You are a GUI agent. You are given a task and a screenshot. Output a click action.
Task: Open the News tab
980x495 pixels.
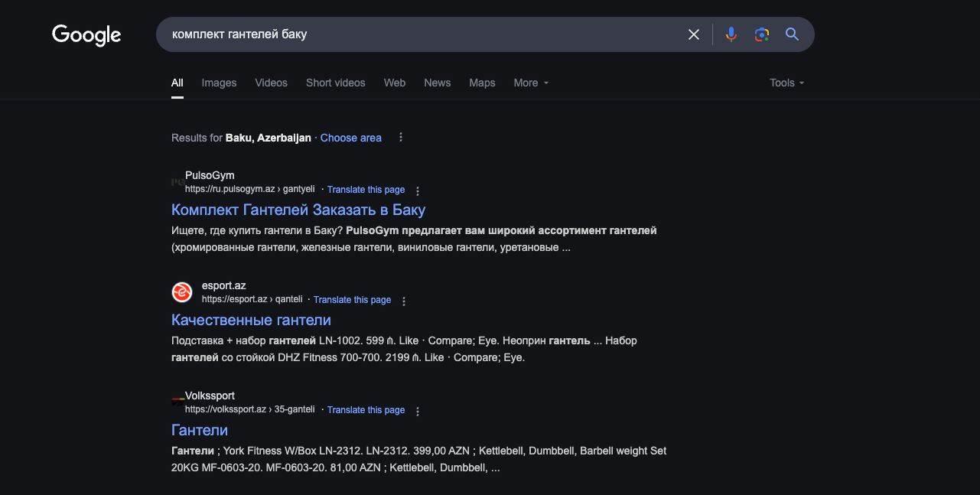click(x=438, y=83)
